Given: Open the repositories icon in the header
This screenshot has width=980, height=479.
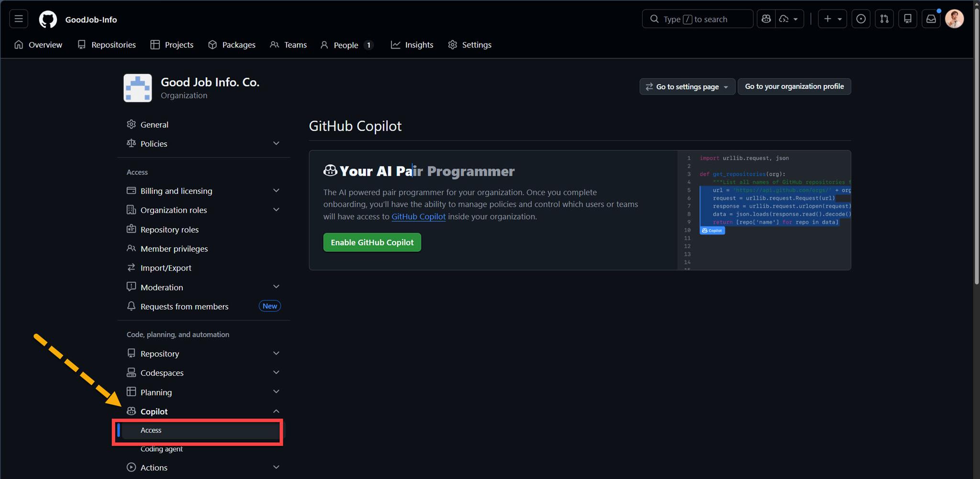Looking at the screenshot, I should click(907, 19).
